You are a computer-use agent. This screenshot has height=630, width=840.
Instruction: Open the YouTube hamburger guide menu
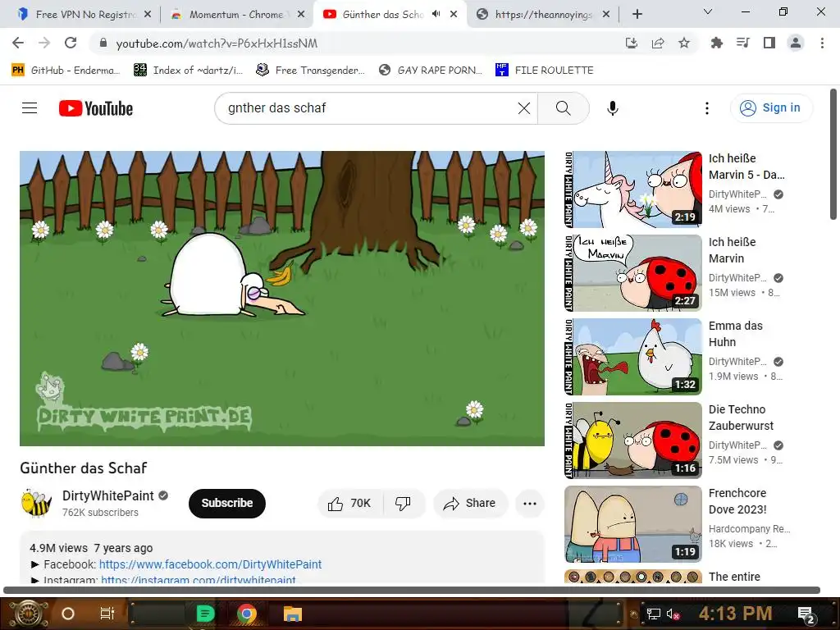coord(30,108)
